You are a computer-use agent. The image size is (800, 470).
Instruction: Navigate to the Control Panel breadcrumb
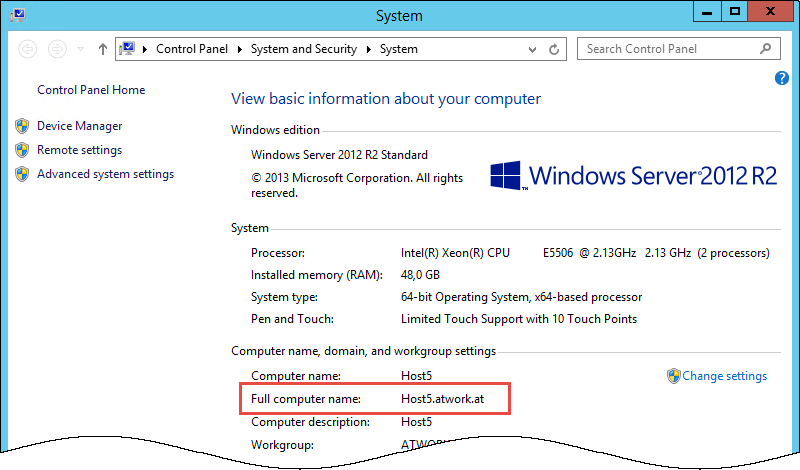tap(192, 49)
